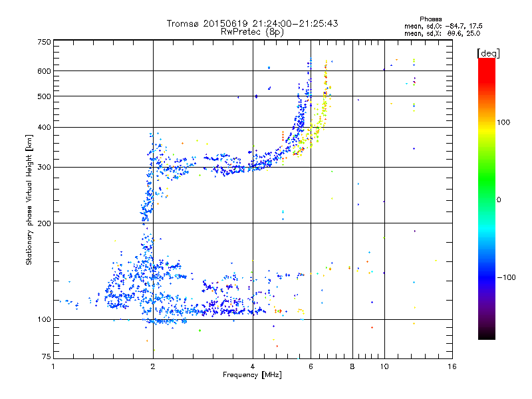532x399 pixels.
Task: Click the x-axis tick label '1'
Action: click(x=53, y=366)
